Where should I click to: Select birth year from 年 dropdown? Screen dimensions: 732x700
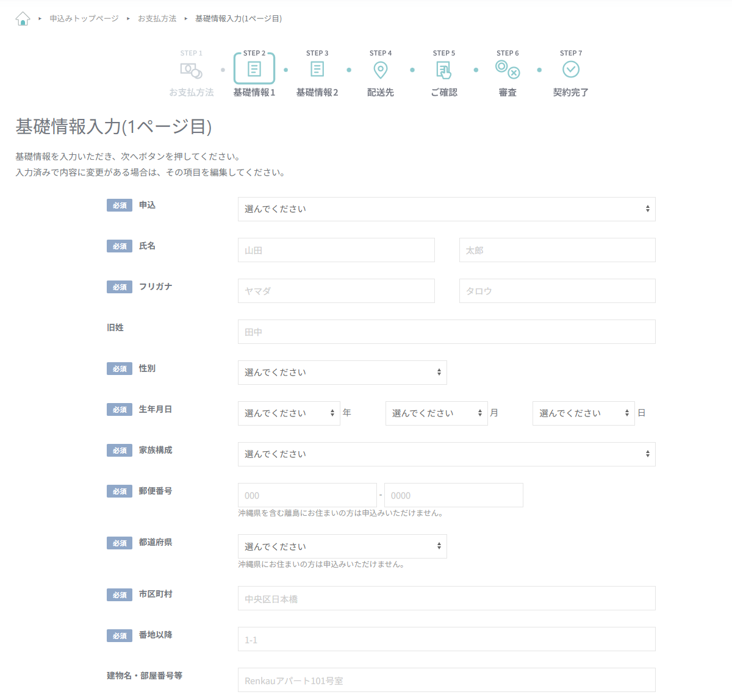(x=289, y=413)
